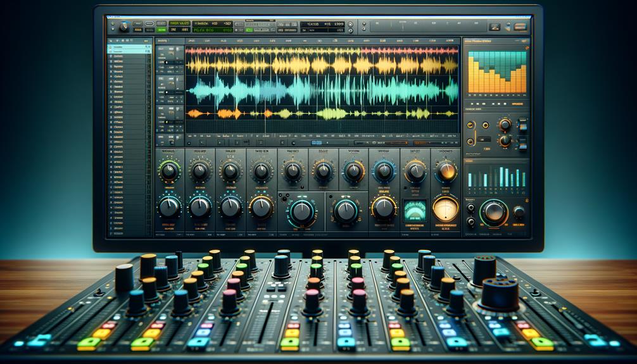Select the large yellow waveform clip
Image resolution: width=637 pixels, height=364 pixels.
click(322, 65)
